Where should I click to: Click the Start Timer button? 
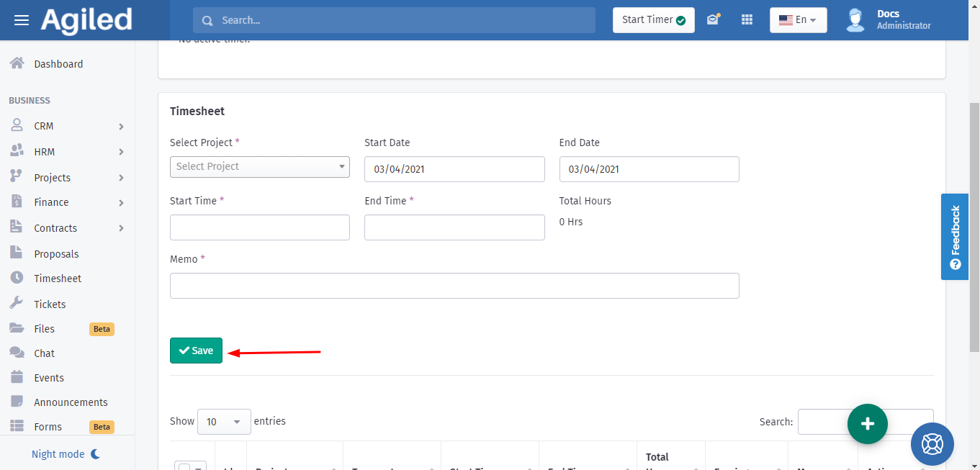pos(653,20)
